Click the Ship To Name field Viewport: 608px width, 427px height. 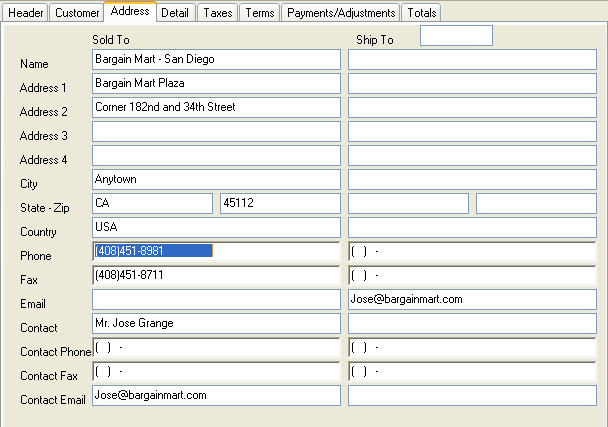472,60
